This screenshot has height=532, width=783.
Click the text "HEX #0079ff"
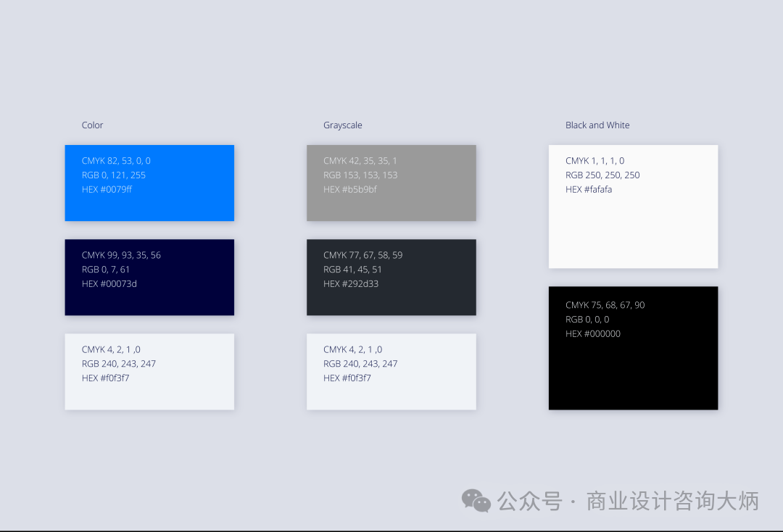point(107,189)
